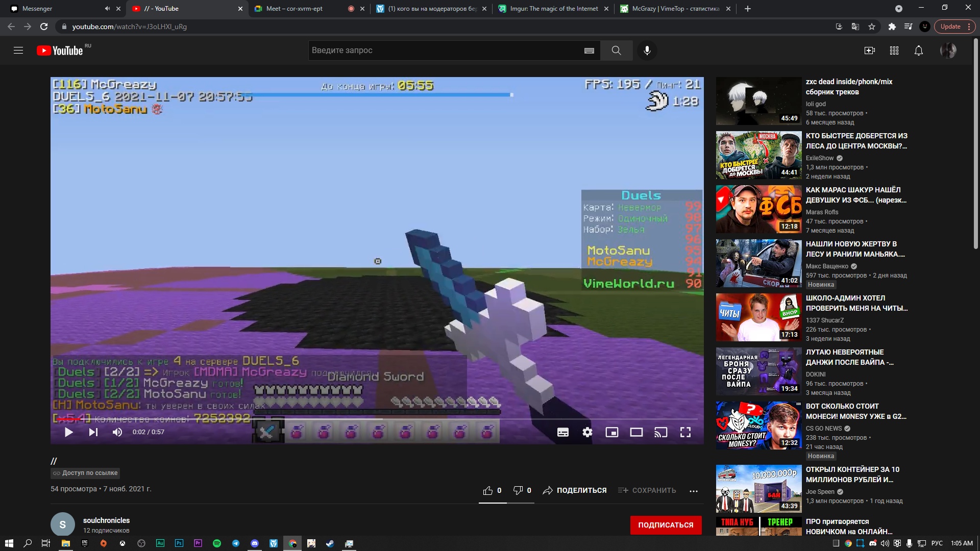Click the Cast to TV icon
The image size is (980, 551).
660,432
